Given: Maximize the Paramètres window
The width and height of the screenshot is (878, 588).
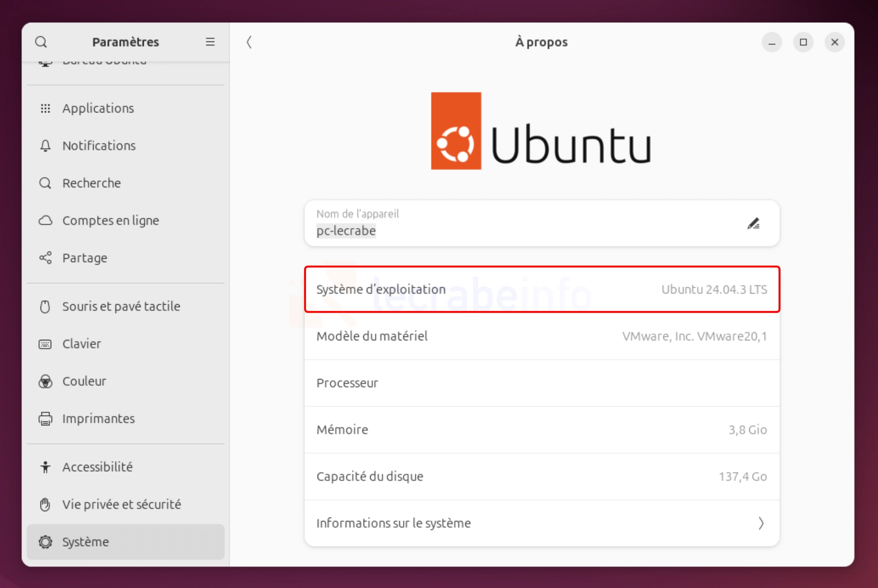Looking at the screenshot, I should point(803,42).
